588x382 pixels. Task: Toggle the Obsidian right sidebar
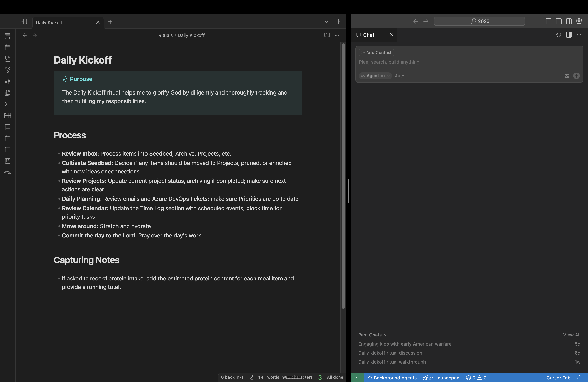(x=338, y=22)
